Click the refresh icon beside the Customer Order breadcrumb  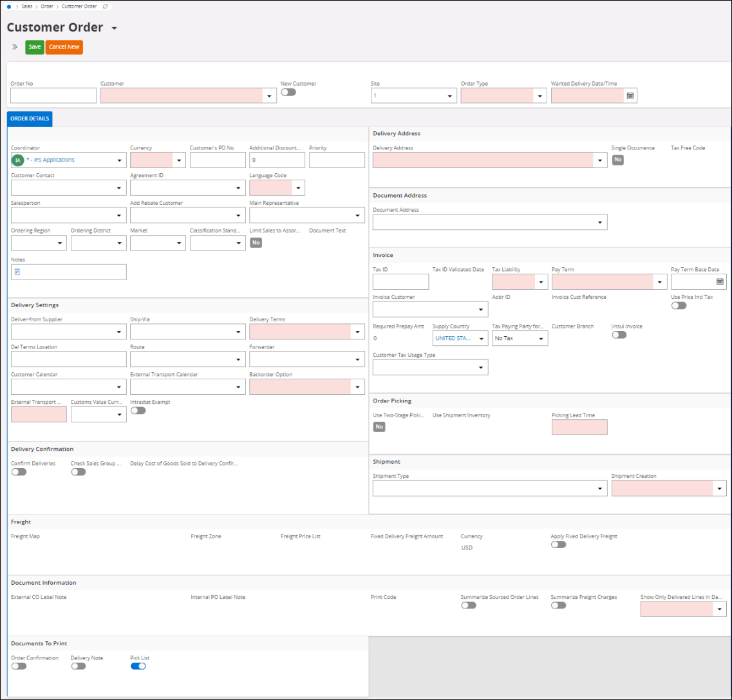(x=106, y=6)
